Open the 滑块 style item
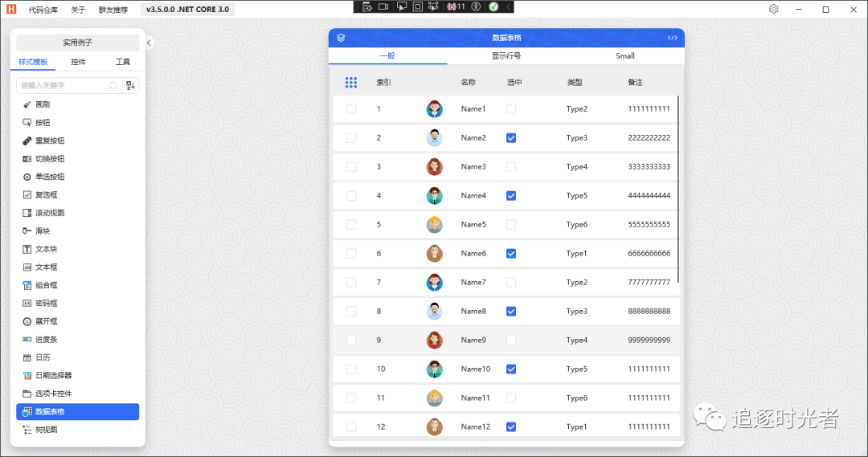Image resolution: width=868 pixels, height=457 pixels. [77, 231]
